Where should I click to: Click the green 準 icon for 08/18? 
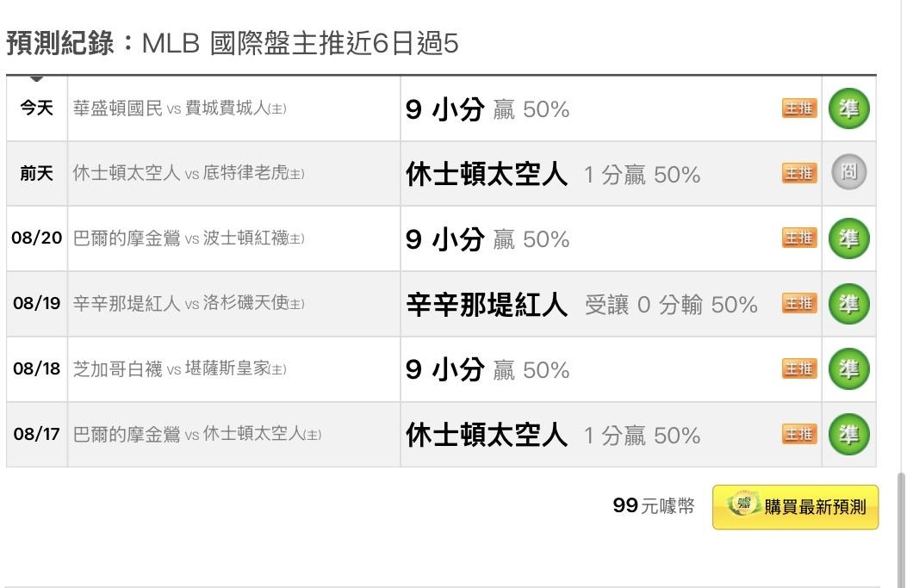pos(849,368)
